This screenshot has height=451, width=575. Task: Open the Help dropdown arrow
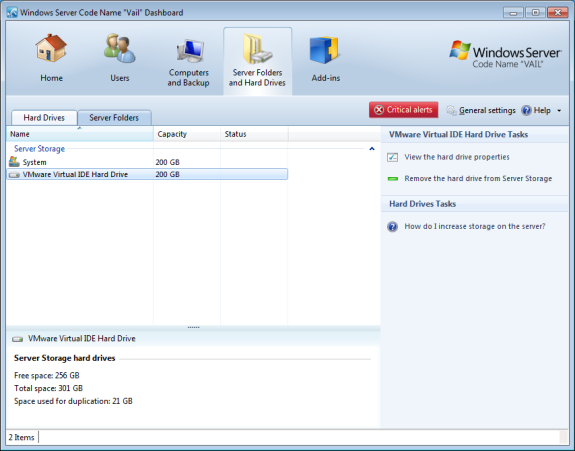[x=559, y=111]
